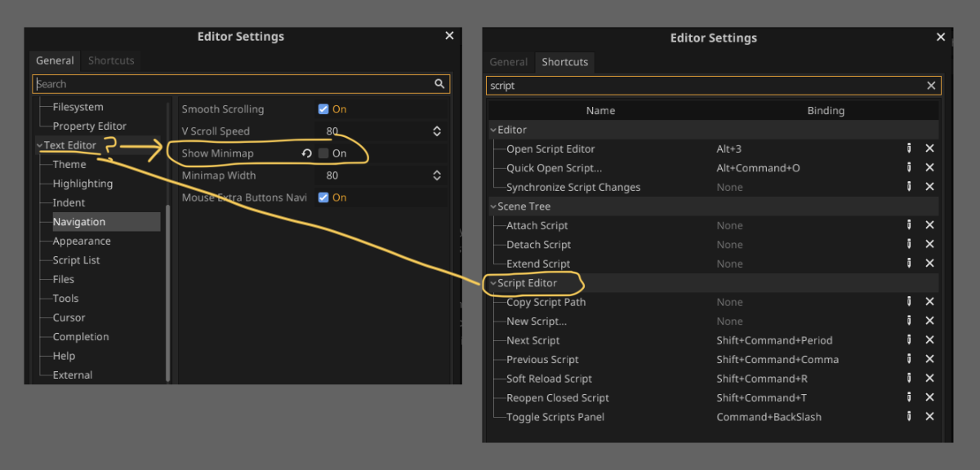Adjust V Scroll Speed stepper arrows
Image resolution: width=980 pixels, height=470 pixels.
point(437,131)
